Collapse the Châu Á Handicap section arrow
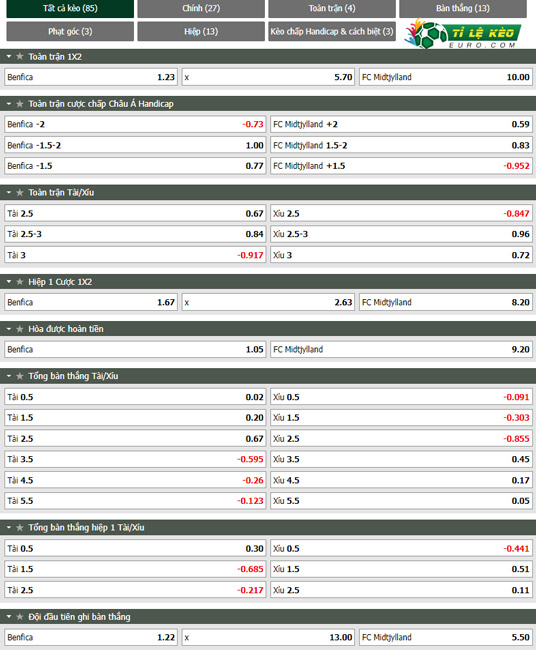This screenshot has width=536, height=655. [x=9, y=104]
